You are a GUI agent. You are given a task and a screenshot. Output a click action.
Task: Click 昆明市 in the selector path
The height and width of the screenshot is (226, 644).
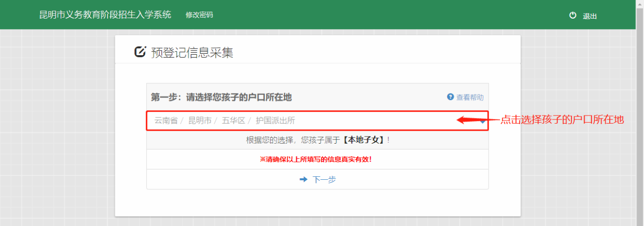tap(200, 121)
